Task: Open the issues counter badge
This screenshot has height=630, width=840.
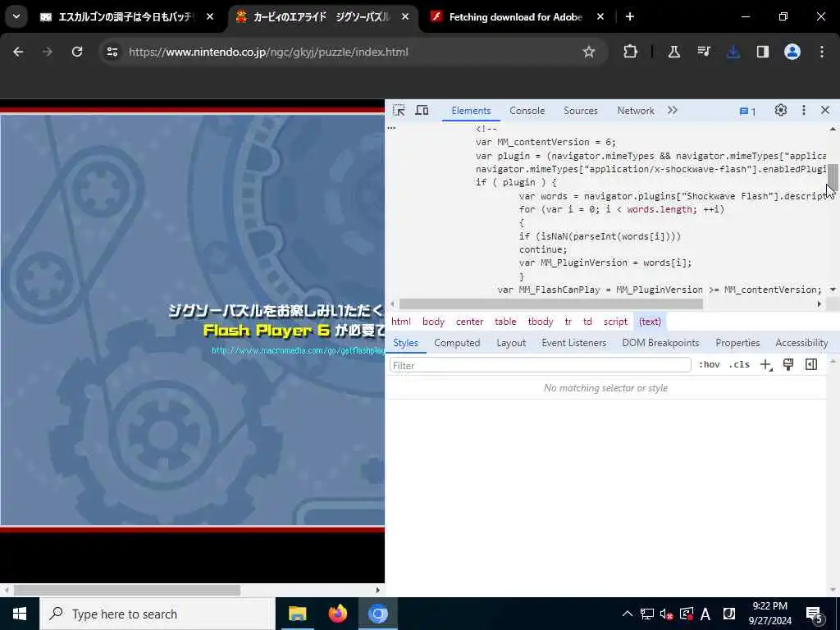Action: [x=747, y=112]
